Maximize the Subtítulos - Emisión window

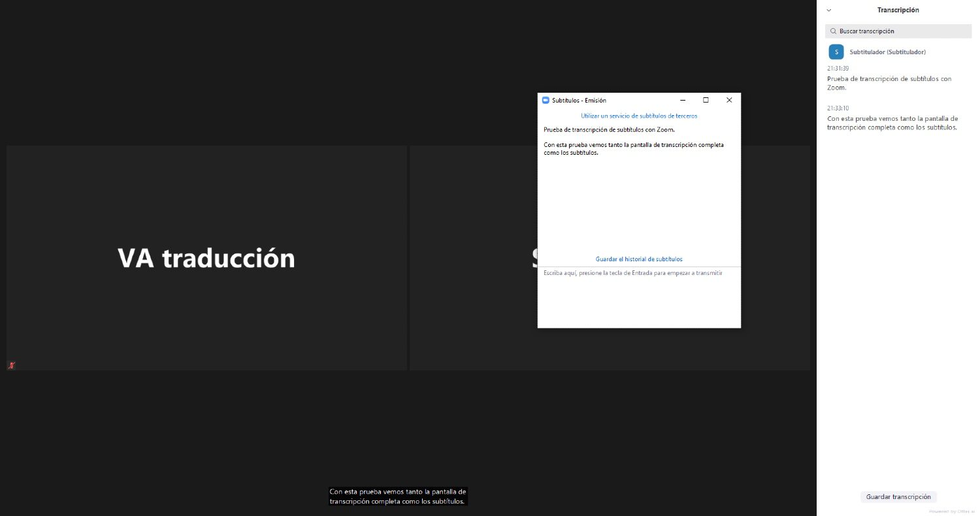click(706, 101)
